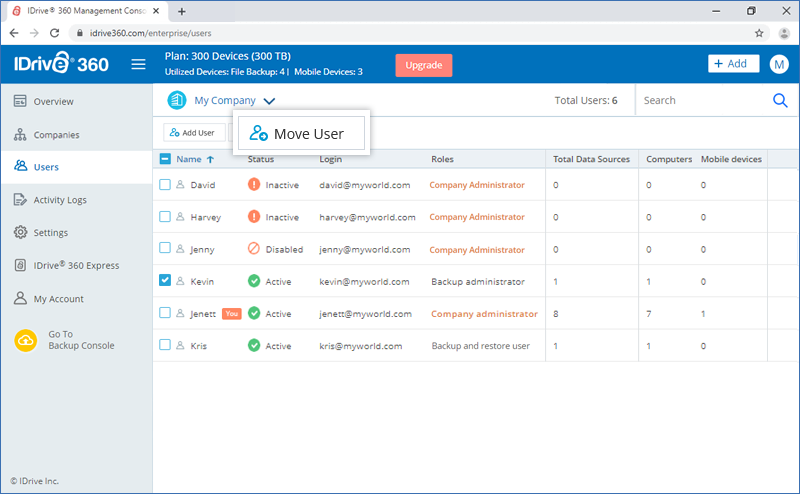Click David's inactive status icon
The width and height of the screenshot is (800, 494).
click(254, 184)
